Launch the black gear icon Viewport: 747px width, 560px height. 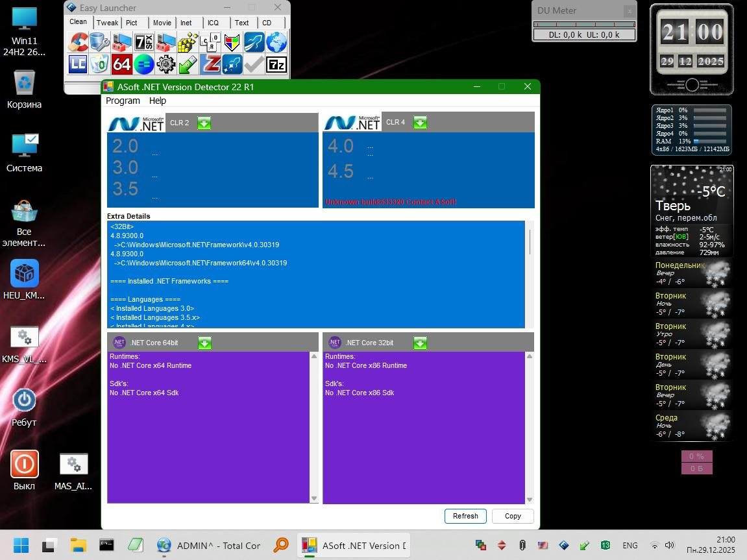pyautogui.click(x=165, y=64)
